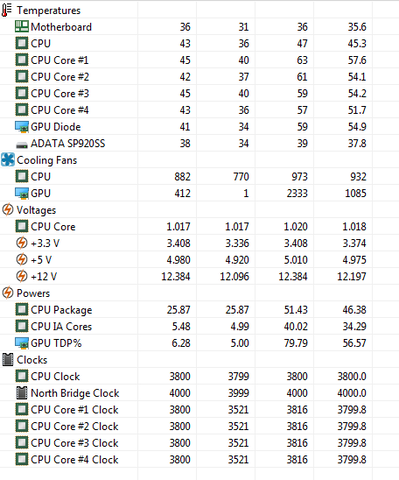Click Motherboard average temperature 35.6
This screenshot has height=480, width=399.
click(357, 27)
